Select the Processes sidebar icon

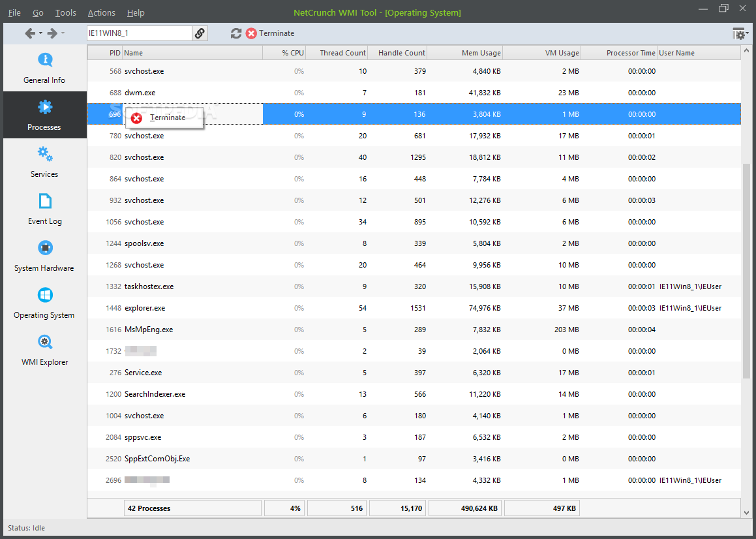point(45,106)
